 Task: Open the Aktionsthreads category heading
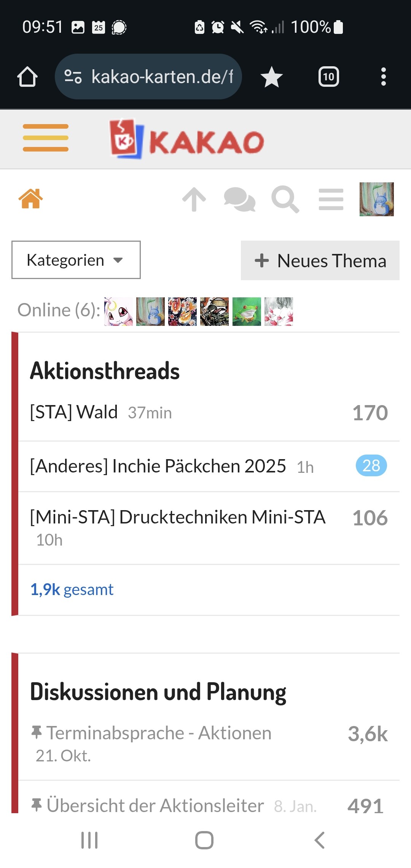[x=105, y=371]
